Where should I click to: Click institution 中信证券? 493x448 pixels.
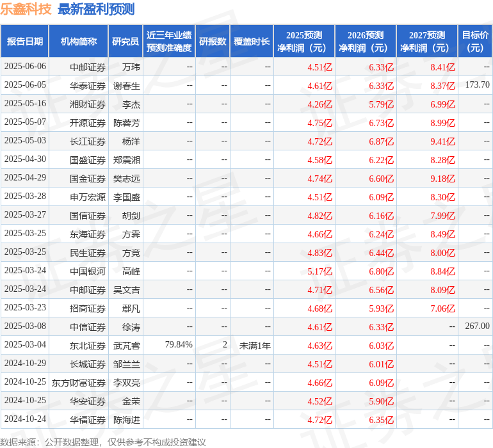[88, 327]
